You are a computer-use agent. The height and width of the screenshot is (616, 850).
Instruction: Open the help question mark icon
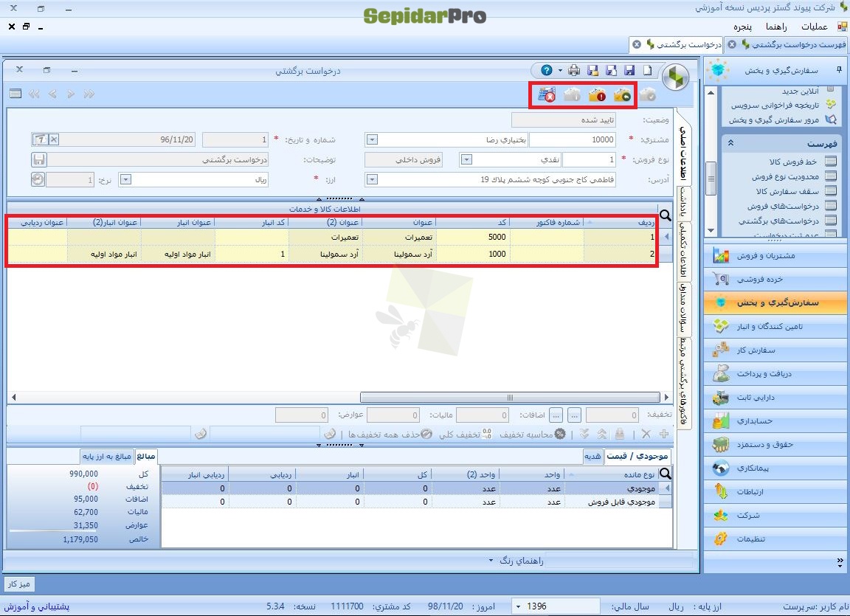pos(547,70)
